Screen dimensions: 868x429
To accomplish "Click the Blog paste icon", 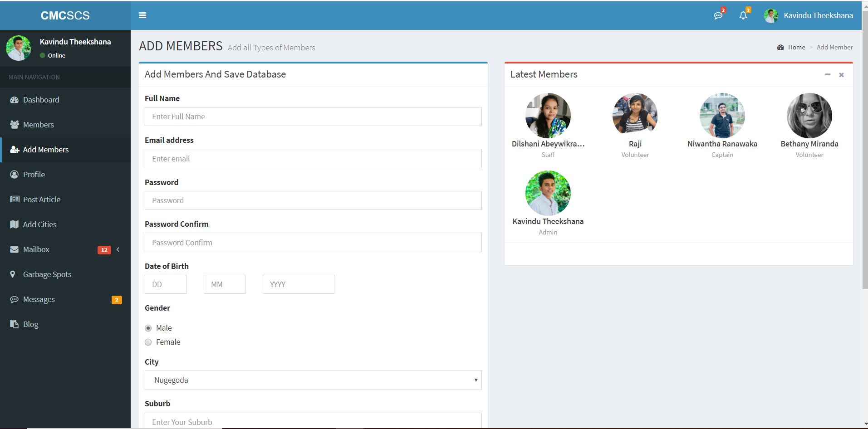I will click(14, 324).
